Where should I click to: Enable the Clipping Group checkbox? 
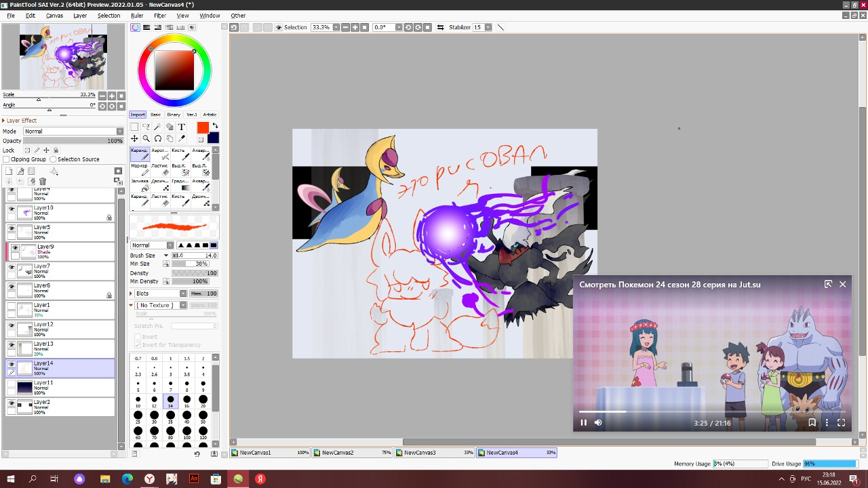[6, 159]
